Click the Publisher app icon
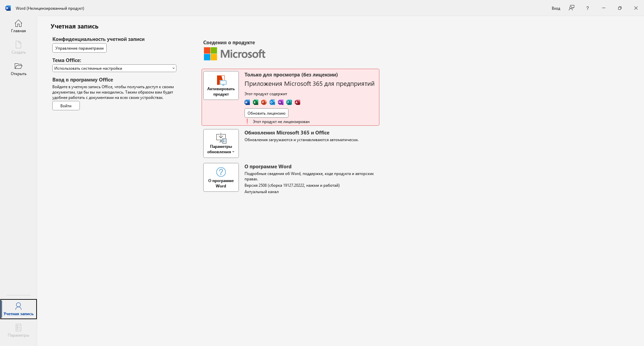This screenshot has width=644, height=346. 289,102
